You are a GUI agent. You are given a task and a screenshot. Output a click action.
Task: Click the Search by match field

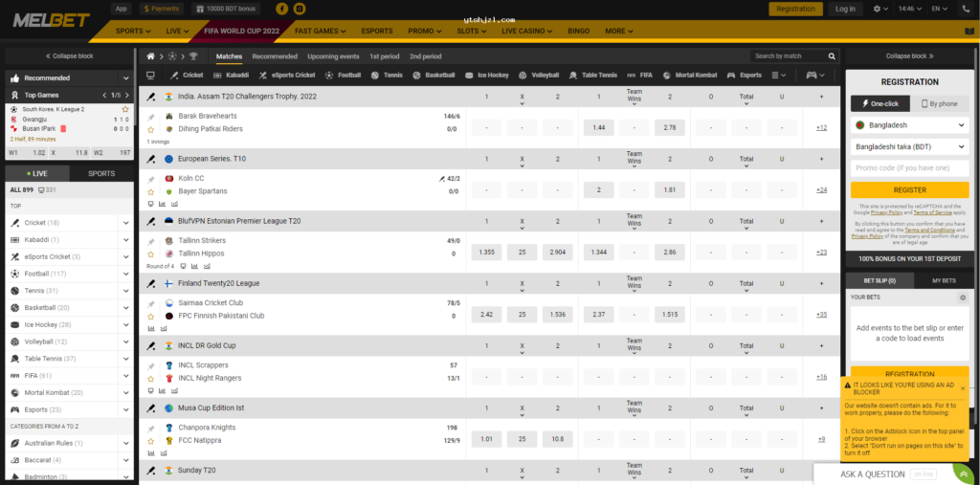tap(789, 56)
